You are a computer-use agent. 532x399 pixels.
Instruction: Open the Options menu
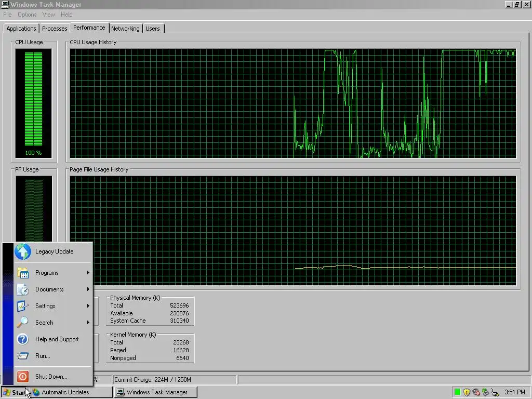tap(27, 15)
